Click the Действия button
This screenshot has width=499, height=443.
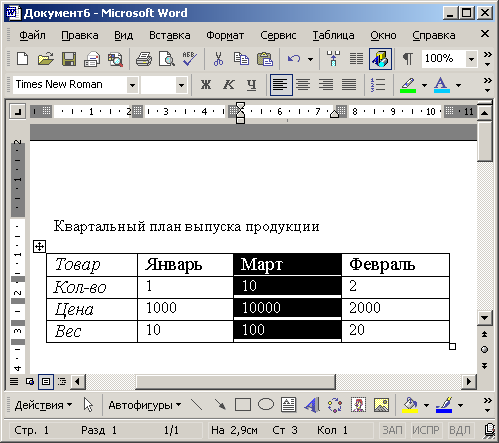[43, 405]
